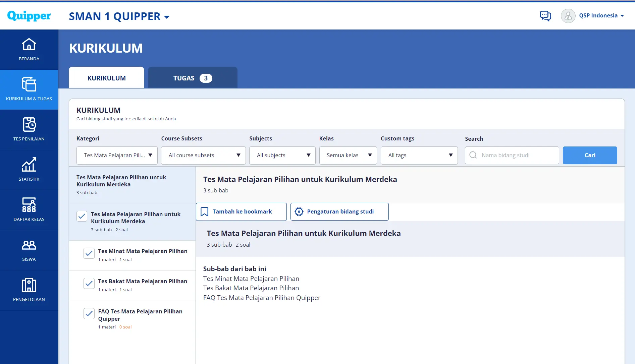Switch to the TUGAS tab
Screen dimensions: 635x364
(193, 78)
